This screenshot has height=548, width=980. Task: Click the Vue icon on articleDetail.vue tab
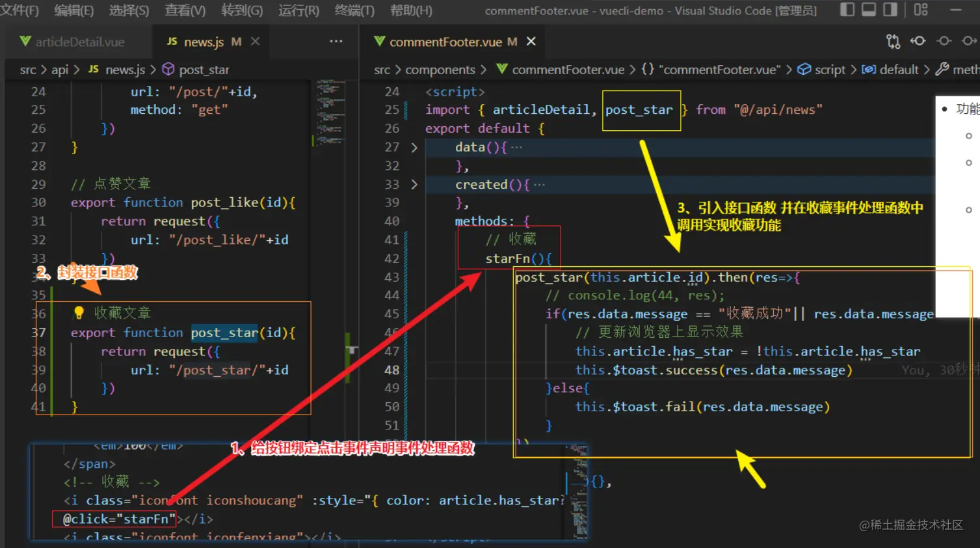pyautogui.click(x=25, y=41)
